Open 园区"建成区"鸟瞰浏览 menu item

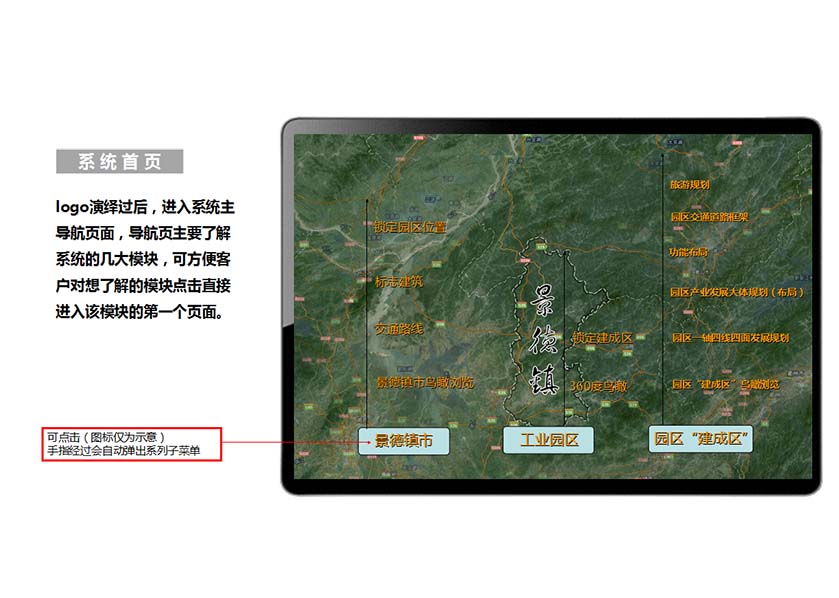coord(725,384)
